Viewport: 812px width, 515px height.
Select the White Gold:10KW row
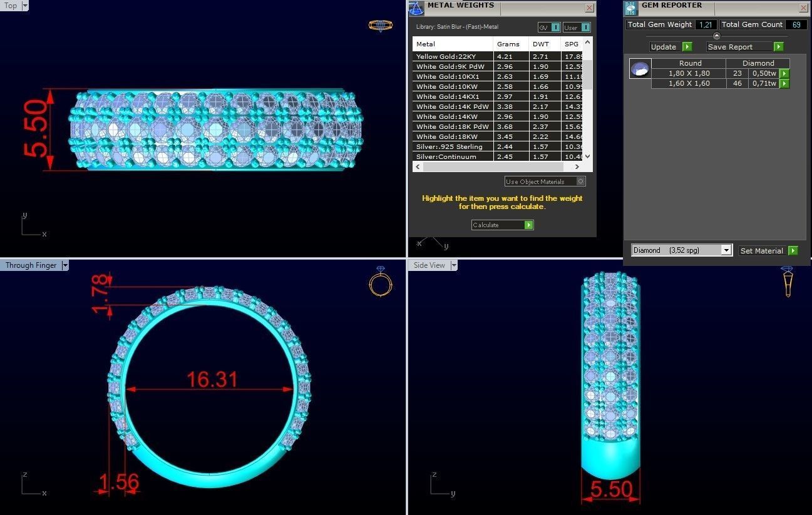(x=498, y=86)
